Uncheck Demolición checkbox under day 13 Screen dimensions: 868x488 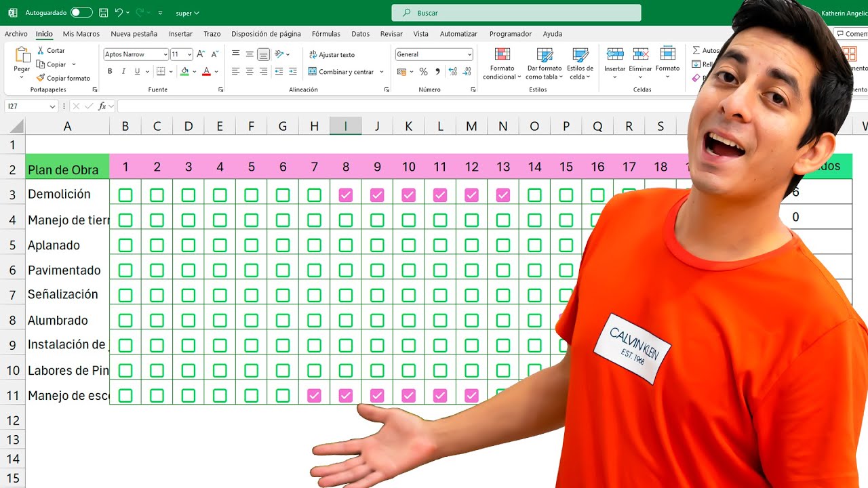click(503, 195)
